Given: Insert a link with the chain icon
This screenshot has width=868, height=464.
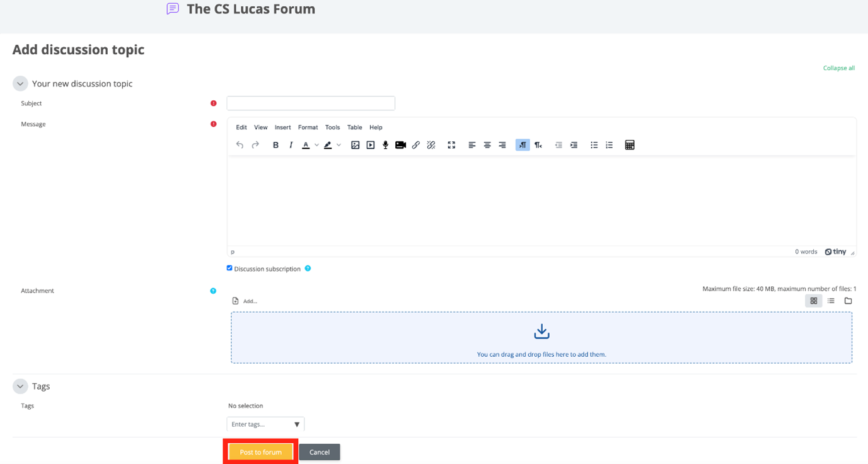Looking at the screenshot, I should (416, 145).
